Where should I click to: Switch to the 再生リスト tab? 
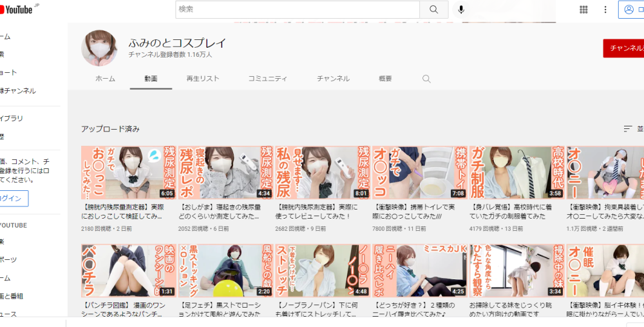point(203,79)
